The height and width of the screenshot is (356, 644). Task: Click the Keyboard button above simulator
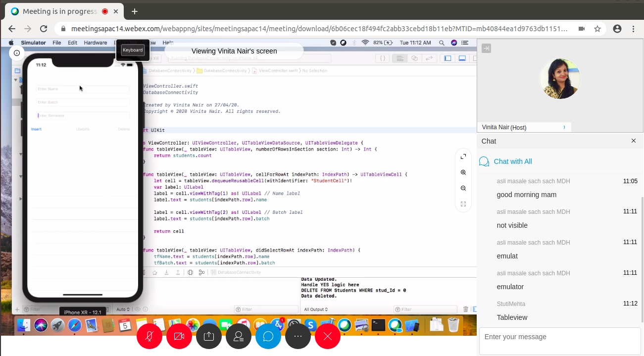point(133,50)
